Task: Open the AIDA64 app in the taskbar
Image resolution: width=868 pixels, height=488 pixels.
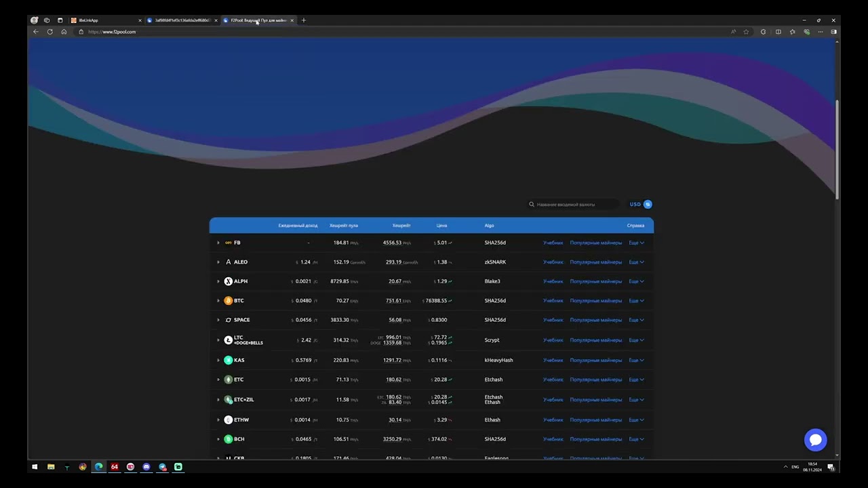Action: tap(115, 467)
